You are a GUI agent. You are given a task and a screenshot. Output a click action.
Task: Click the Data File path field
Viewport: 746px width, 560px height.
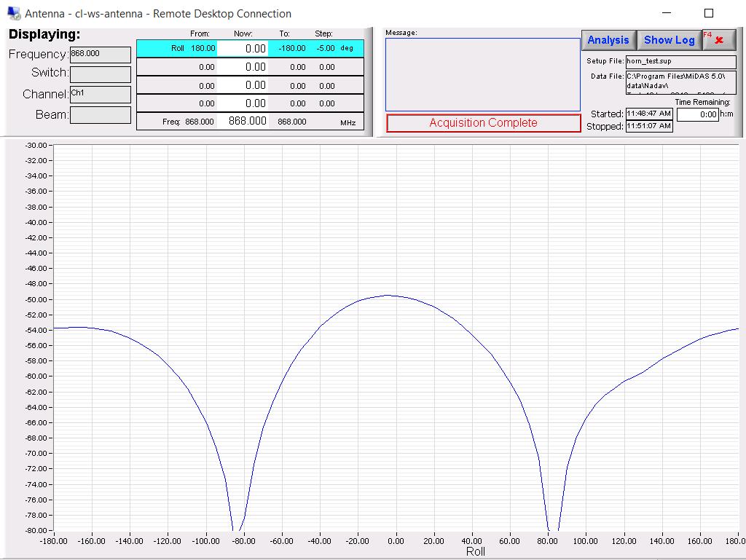click(681, 82)
